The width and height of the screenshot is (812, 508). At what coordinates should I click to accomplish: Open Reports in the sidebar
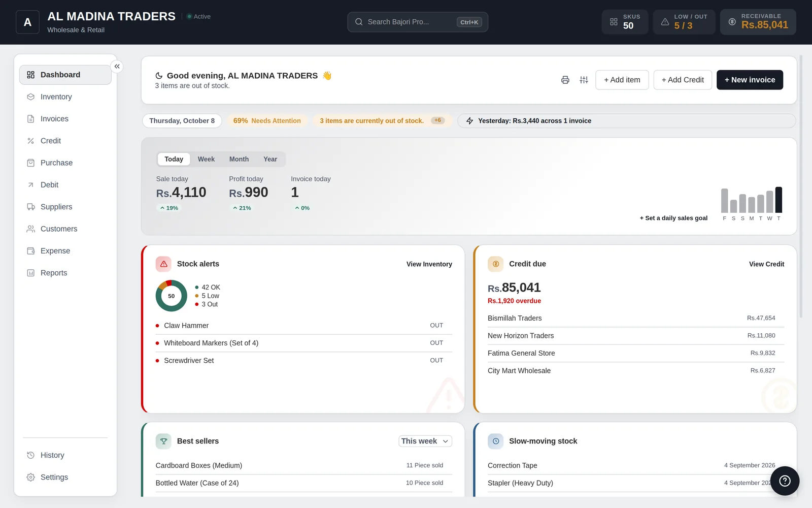point(65,273)
